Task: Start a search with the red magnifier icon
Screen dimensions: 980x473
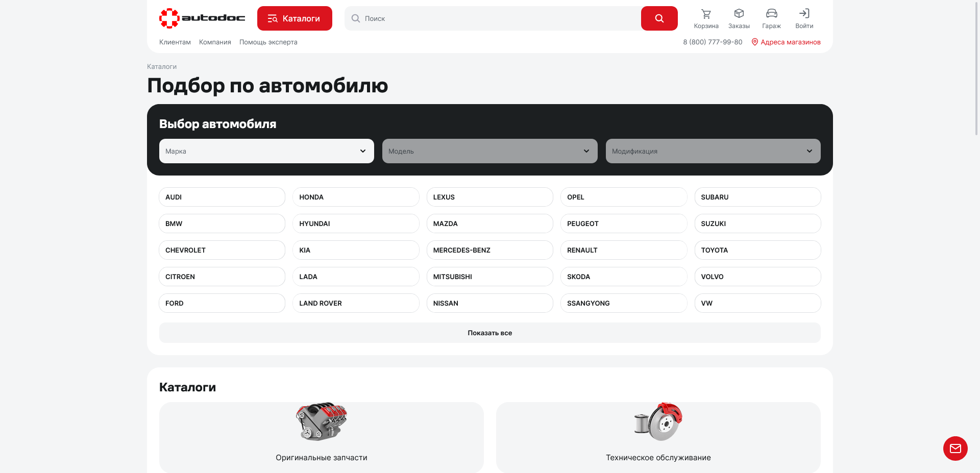Action: pos(659,18)
